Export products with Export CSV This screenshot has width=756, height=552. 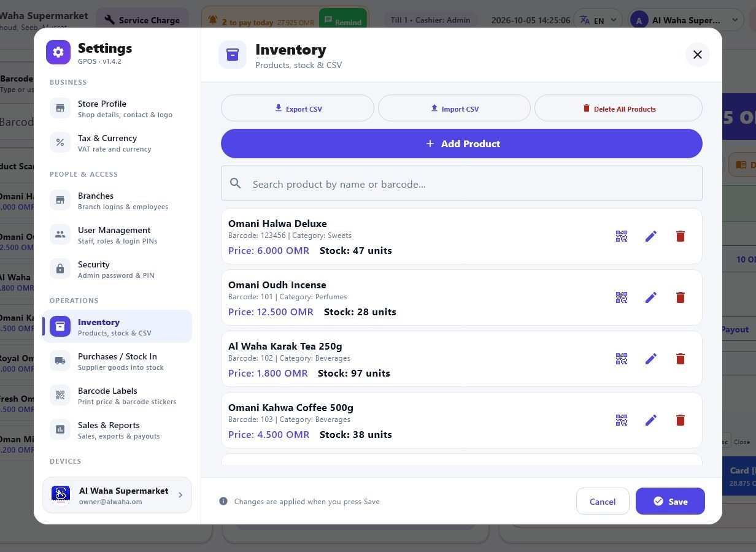coord(298,109)
